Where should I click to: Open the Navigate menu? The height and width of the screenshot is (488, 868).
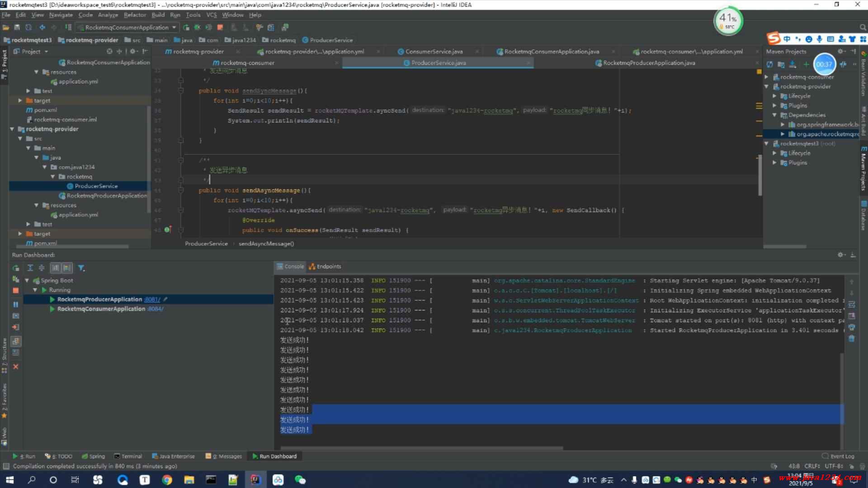coord(61,15)
